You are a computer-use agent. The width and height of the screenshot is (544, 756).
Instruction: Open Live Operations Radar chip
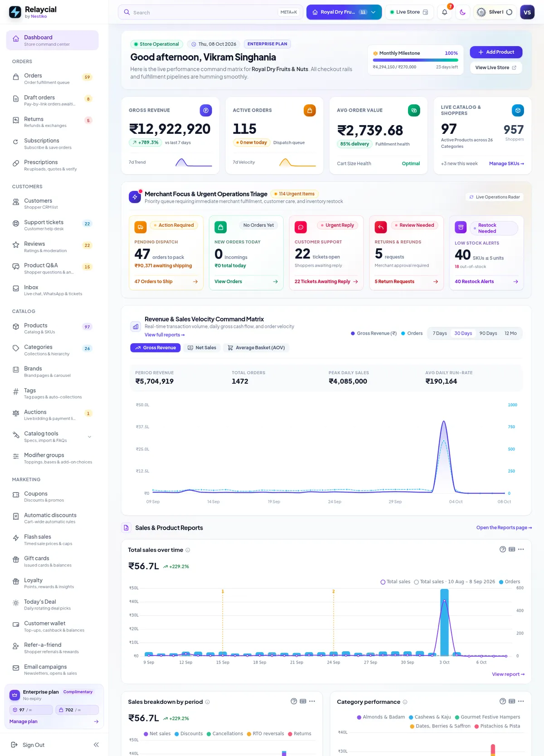pos(495,197)
